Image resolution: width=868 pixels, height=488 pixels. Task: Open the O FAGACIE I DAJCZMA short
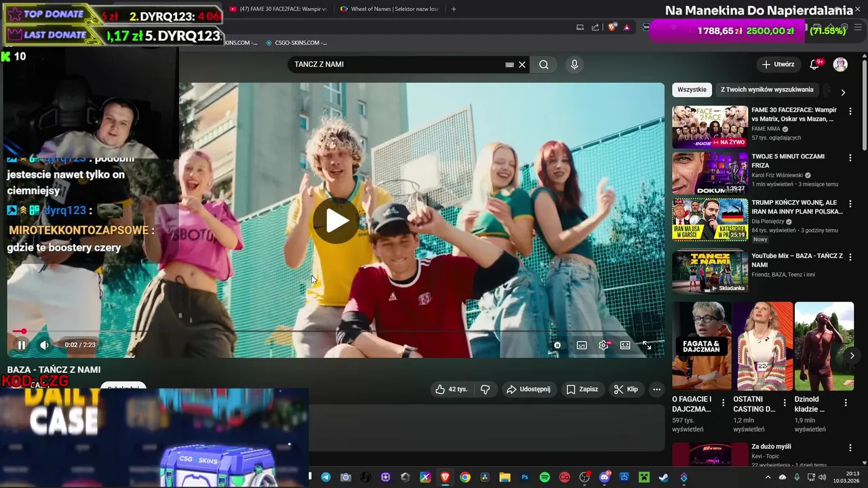[702, 346]
